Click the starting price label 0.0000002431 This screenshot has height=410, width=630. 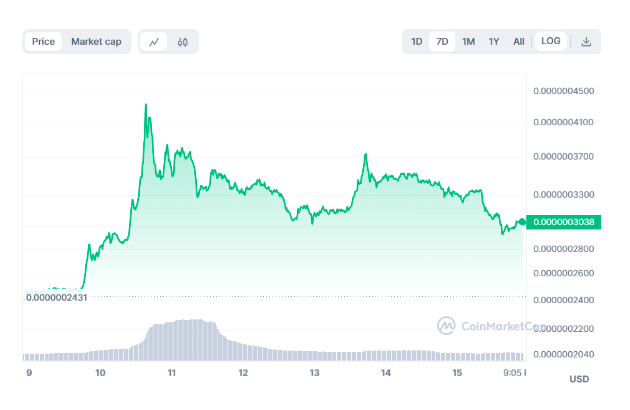coord(57,296)
